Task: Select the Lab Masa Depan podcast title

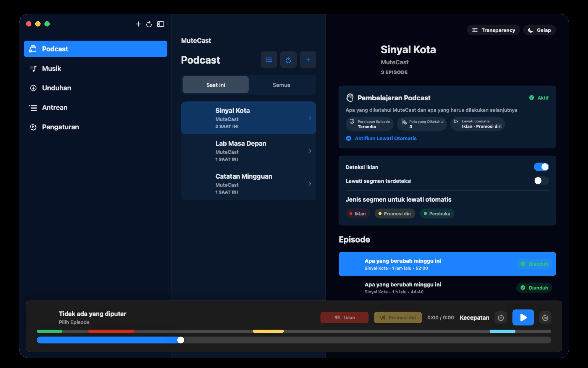Action: [x=241, y=143]
